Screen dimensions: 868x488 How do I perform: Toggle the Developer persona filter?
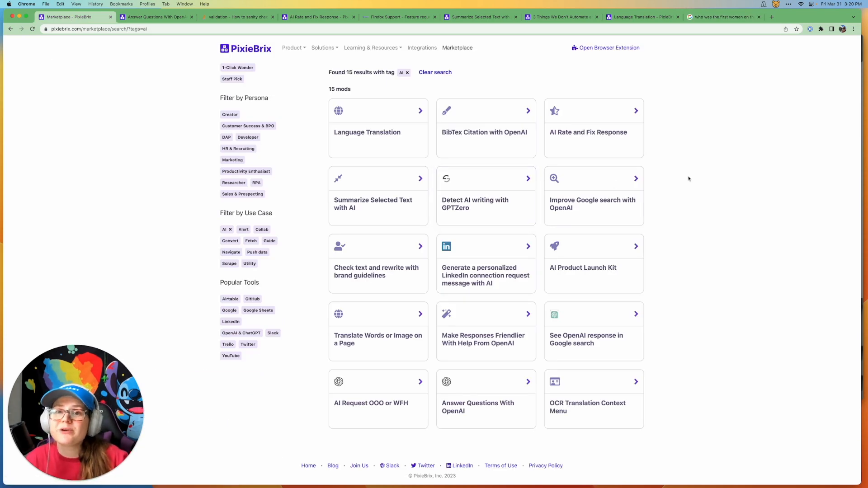(x=248, y=137)
